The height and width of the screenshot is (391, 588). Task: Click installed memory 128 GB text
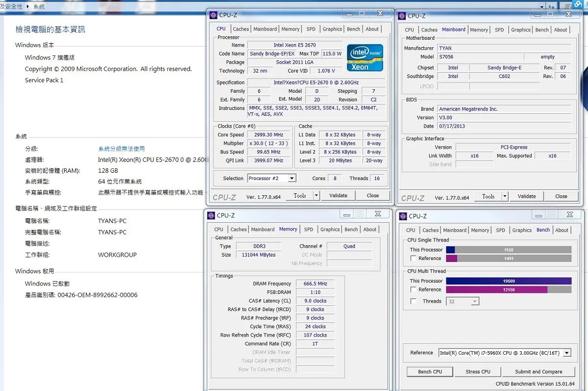tap(108, 171)
